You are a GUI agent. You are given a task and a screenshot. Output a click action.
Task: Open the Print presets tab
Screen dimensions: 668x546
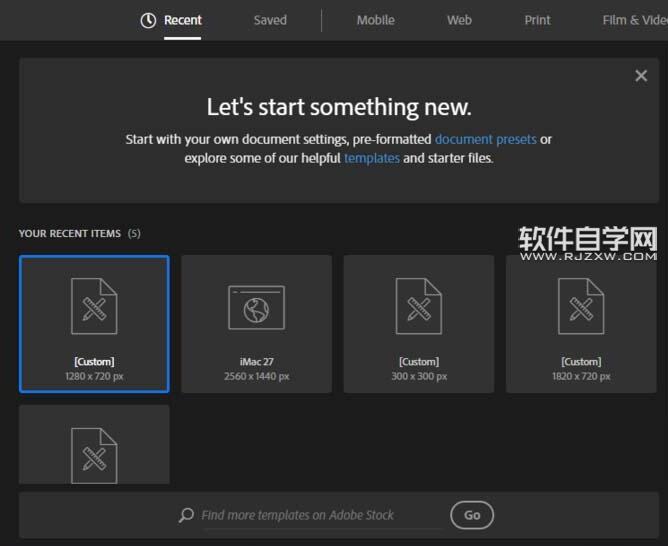(537, 20)
